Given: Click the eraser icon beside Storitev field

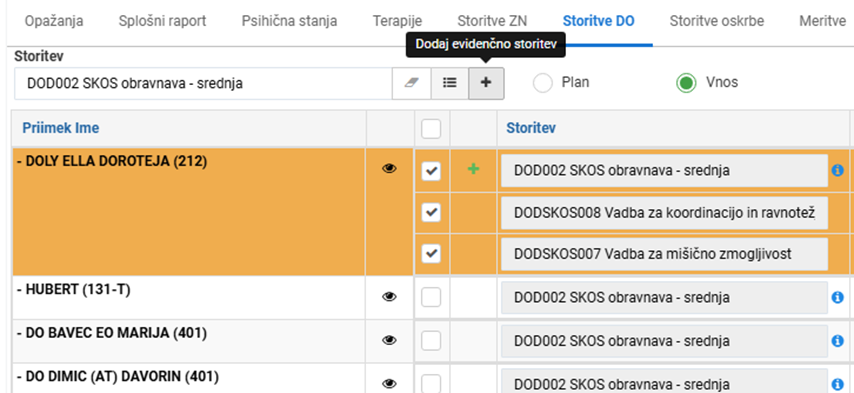Looking at the screenshot, I should (412, 83).
